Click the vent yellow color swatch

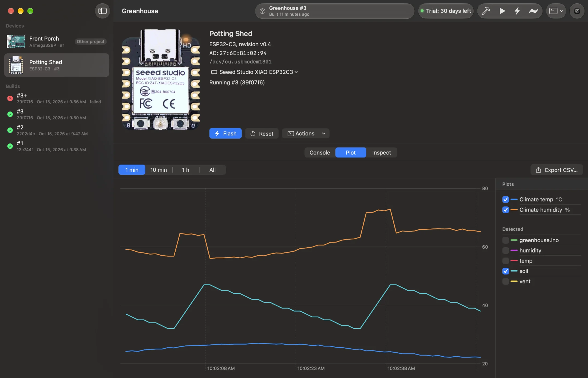click(x=514, y=281)
